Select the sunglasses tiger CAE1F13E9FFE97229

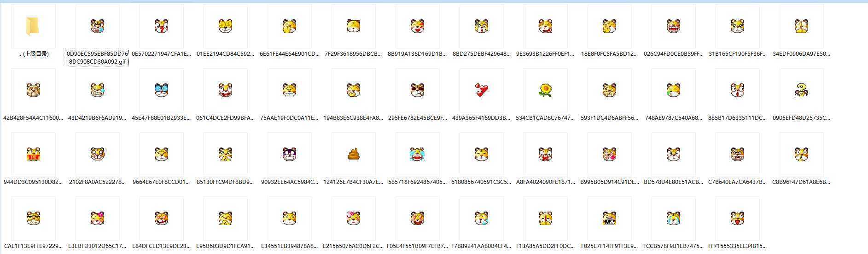(x=33, y=219)
